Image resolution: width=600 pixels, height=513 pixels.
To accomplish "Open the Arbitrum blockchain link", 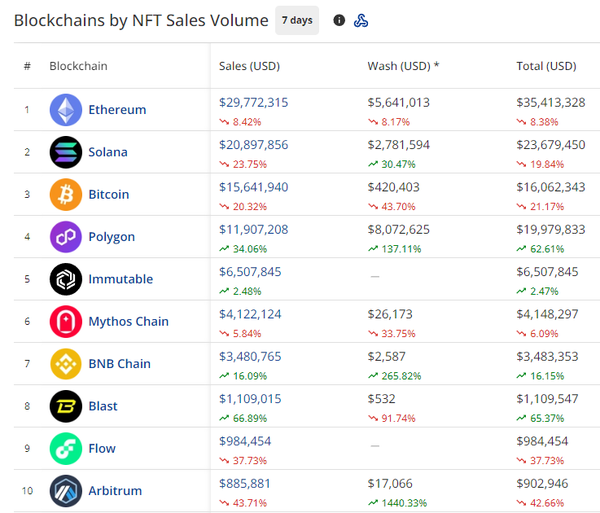I will (115, 491).
